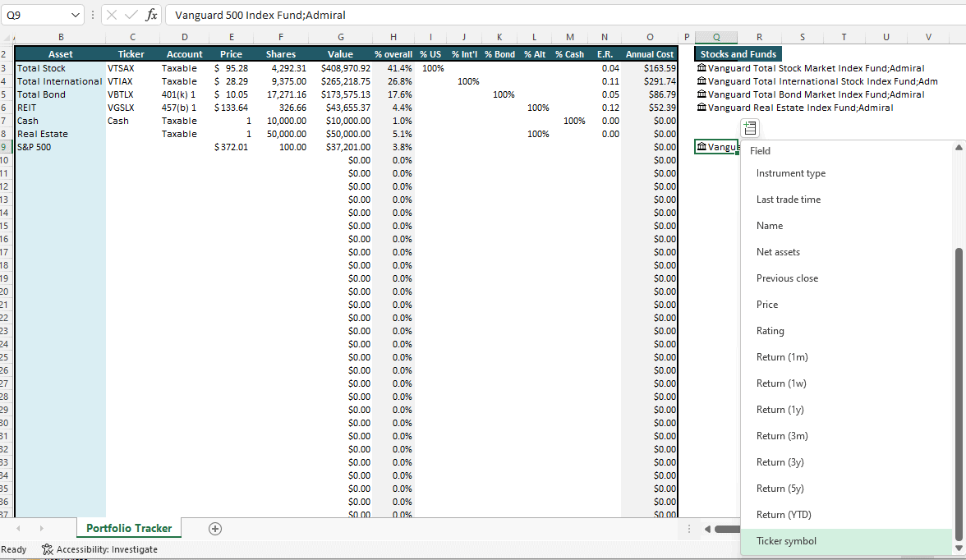Click the Ticker header cell

point(131,54)
